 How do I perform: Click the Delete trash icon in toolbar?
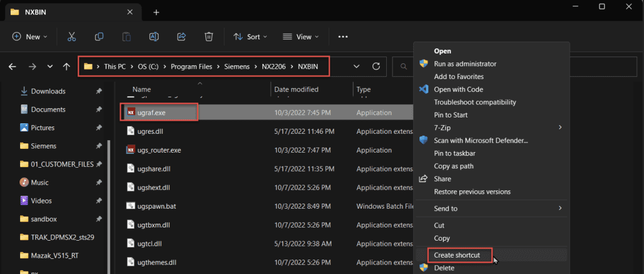click(209, 36)
